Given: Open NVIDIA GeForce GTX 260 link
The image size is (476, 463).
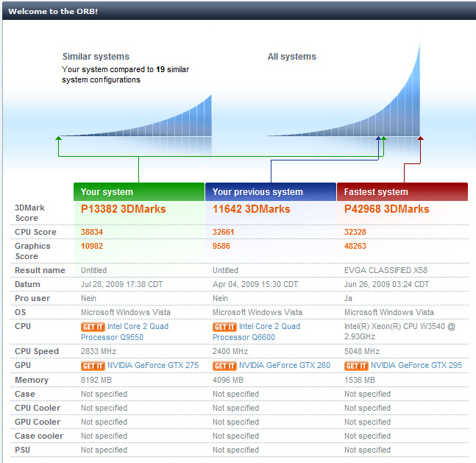Looking at the screenshot, I should click(285, 365).
